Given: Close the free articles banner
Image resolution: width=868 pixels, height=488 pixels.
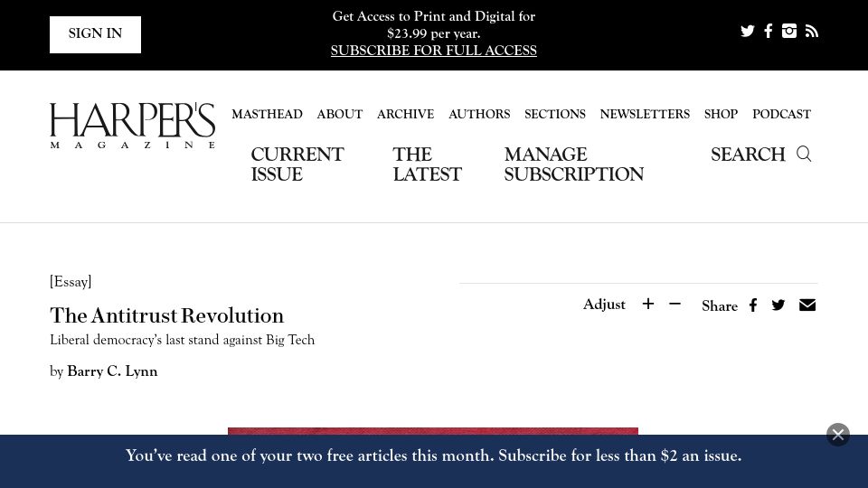Looking at the screenshot, I should coord(838,435).
